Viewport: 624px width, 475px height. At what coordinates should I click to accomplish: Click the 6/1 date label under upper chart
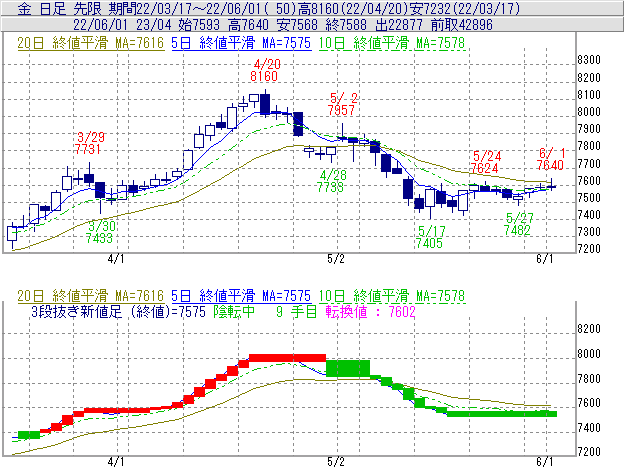(x=545, y=259)
